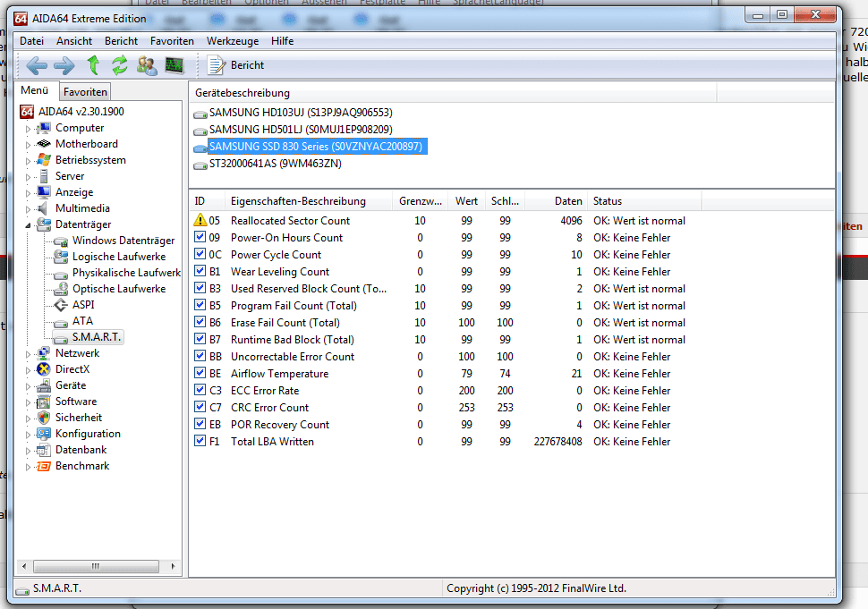Toggle checkbox for CRC Error Count
The height and width of the screenshot is (609, 868).
pos(200,407)
